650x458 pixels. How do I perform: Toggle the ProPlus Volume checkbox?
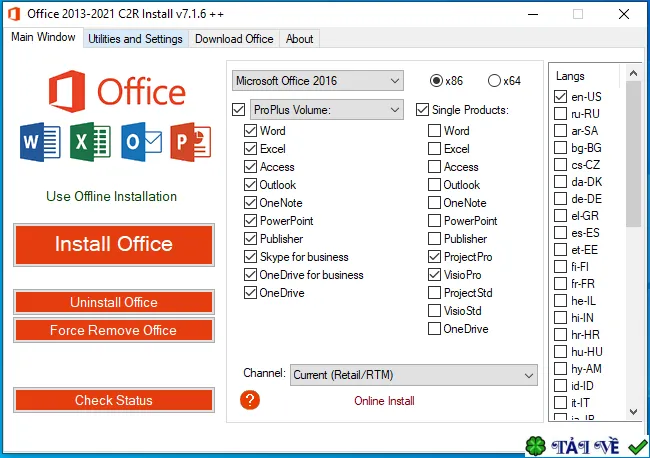[238, 110]
